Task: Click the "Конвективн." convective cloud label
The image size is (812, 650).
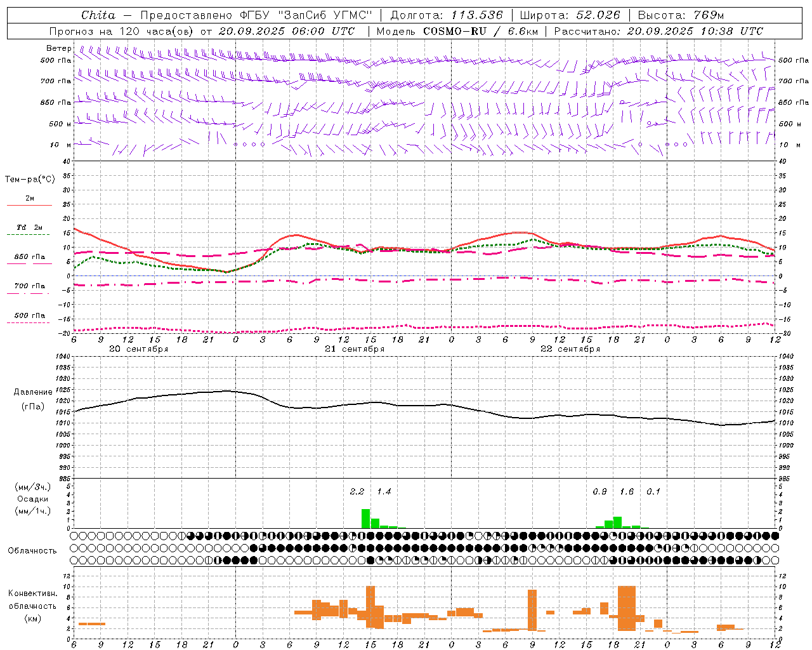Action: [x=33, y=594]
